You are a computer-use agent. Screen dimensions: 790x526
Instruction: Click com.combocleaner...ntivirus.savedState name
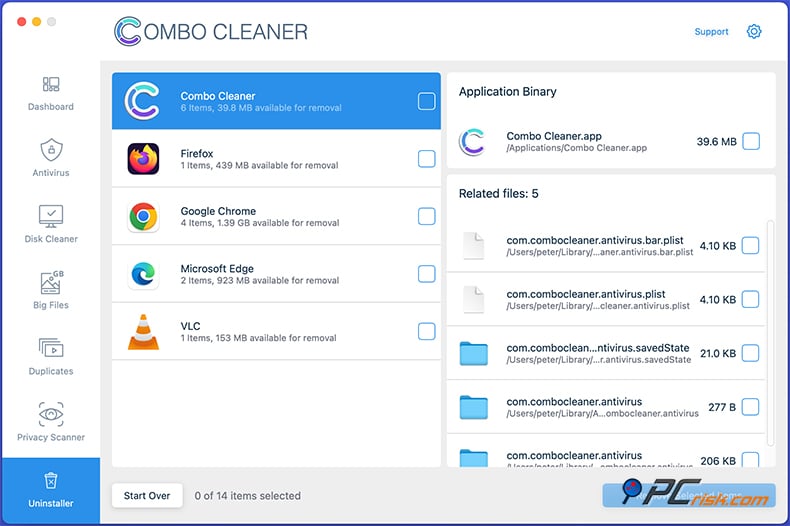[598, 348]
